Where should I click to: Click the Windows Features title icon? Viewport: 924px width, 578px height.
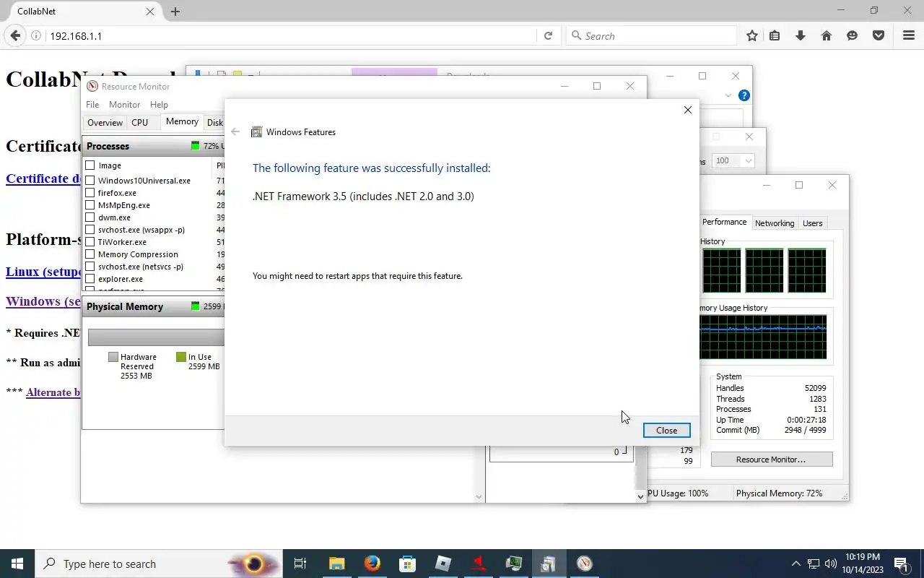coord(256,131)
